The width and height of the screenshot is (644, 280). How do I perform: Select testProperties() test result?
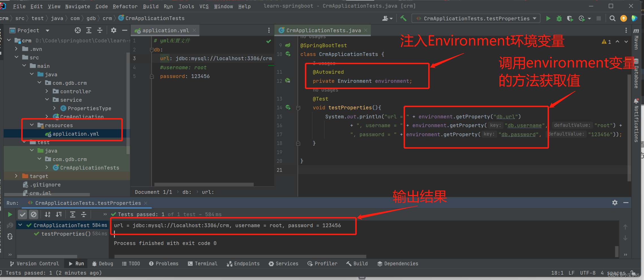point(66,234)
